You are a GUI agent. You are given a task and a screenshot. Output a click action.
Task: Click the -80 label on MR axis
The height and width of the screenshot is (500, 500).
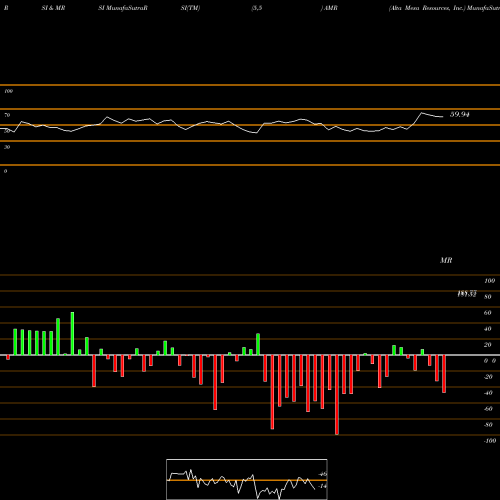click(x=488, y=425)
